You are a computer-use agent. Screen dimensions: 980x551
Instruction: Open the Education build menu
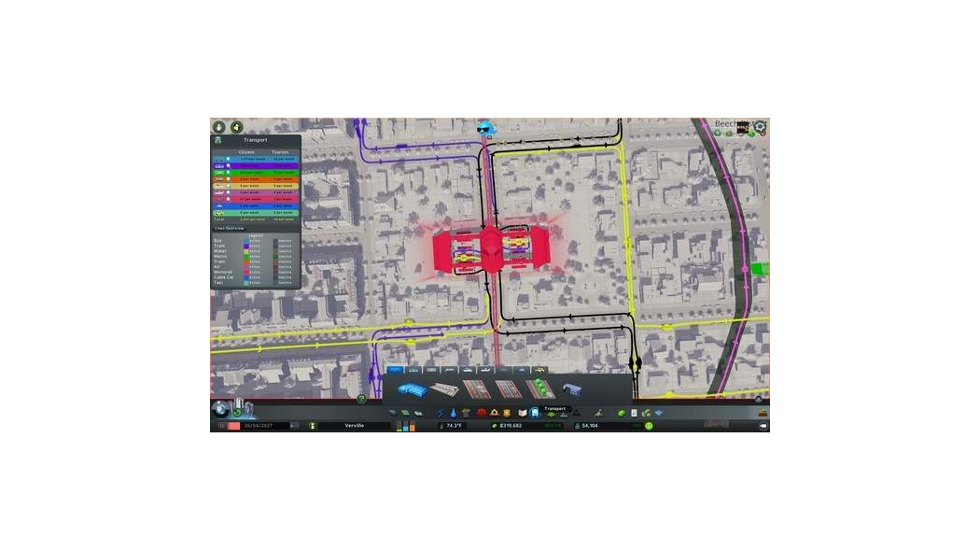(523, 413)
